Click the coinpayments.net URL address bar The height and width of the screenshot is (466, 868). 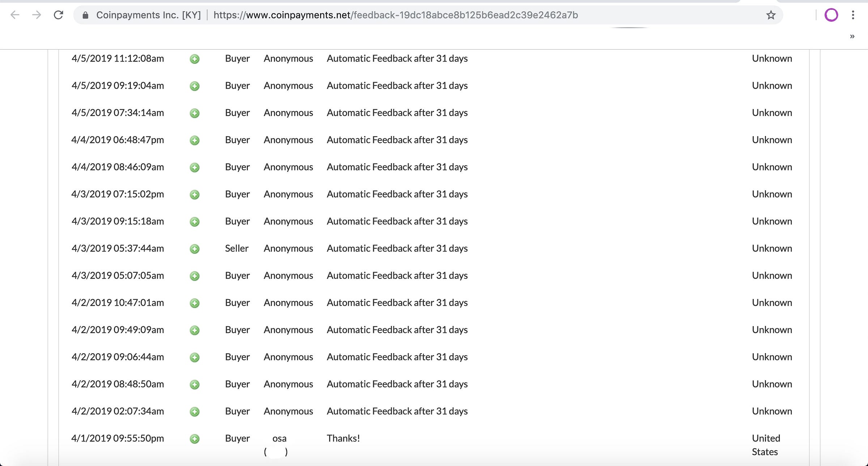(x=395, y=15)
